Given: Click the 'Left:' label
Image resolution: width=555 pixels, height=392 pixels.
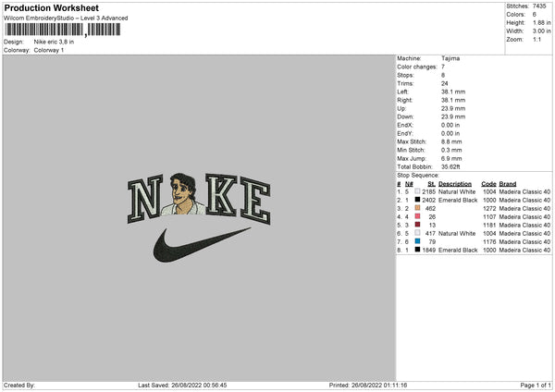Looking at the screenshot, I should tap(402, 92).
